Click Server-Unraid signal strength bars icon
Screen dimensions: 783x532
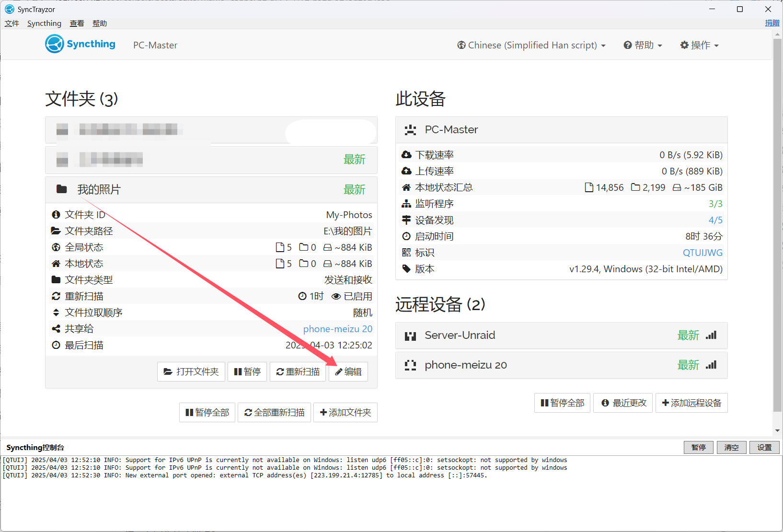click(711, 335)
